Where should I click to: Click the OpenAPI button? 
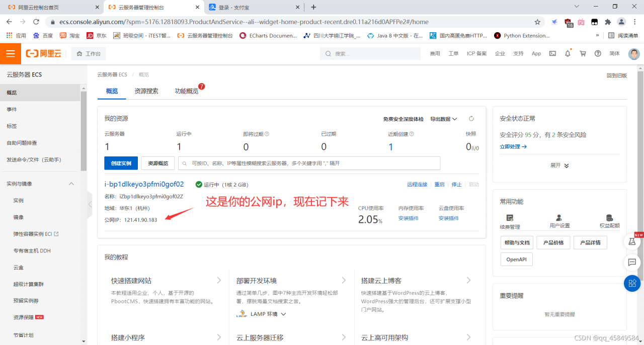[516, 260]
